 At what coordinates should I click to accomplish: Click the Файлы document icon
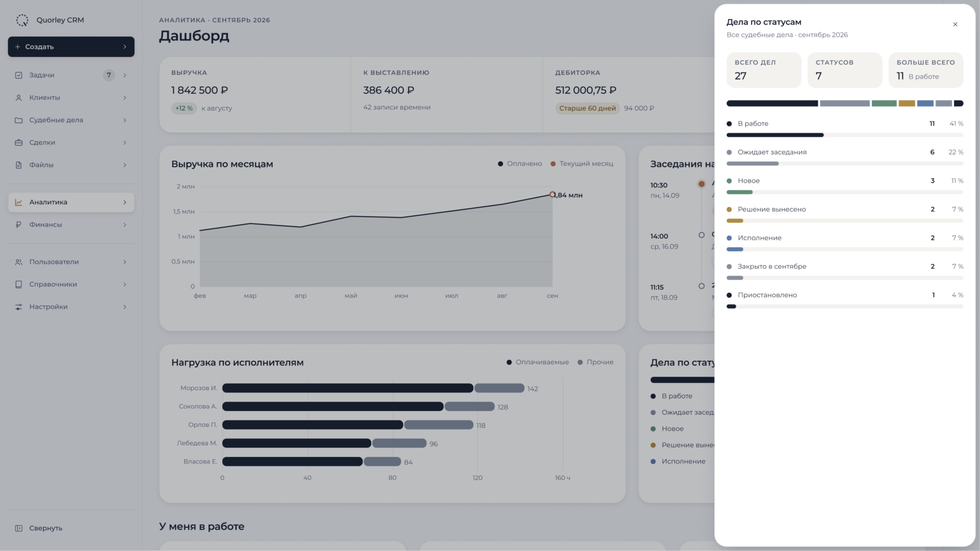tap(19, 165)
